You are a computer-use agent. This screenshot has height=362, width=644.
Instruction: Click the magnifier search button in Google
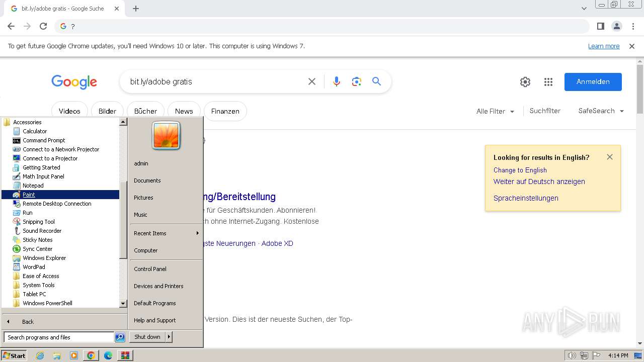coord(376,81)
